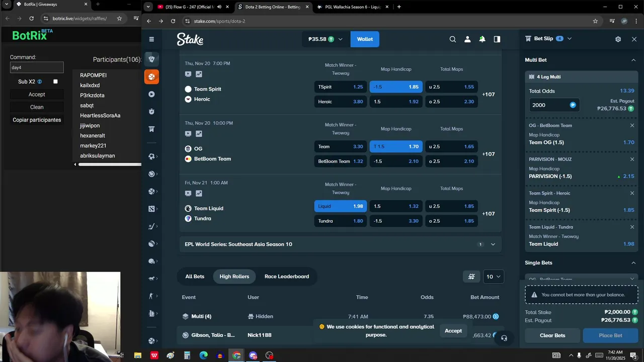Image resolution: width=644 pixels, height=362 pixels.
Task: Click the BotRix participants horizontal scrollbar
Action: [x=110, y=164]
